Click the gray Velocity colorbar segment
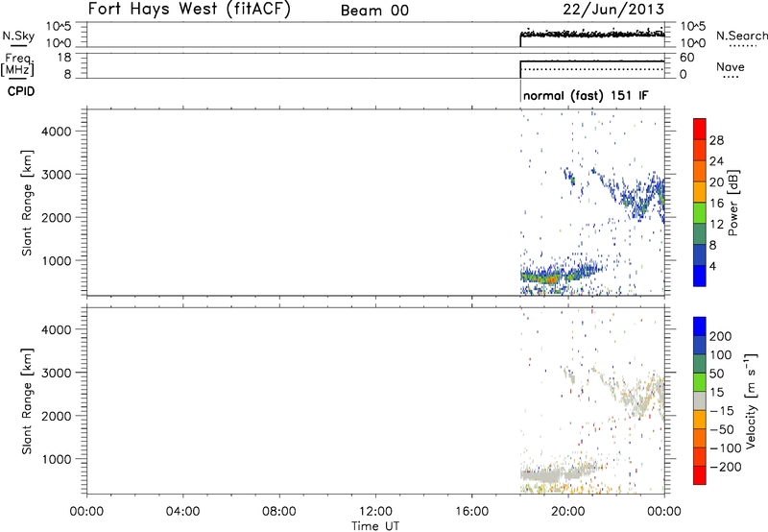 point(700,400)
